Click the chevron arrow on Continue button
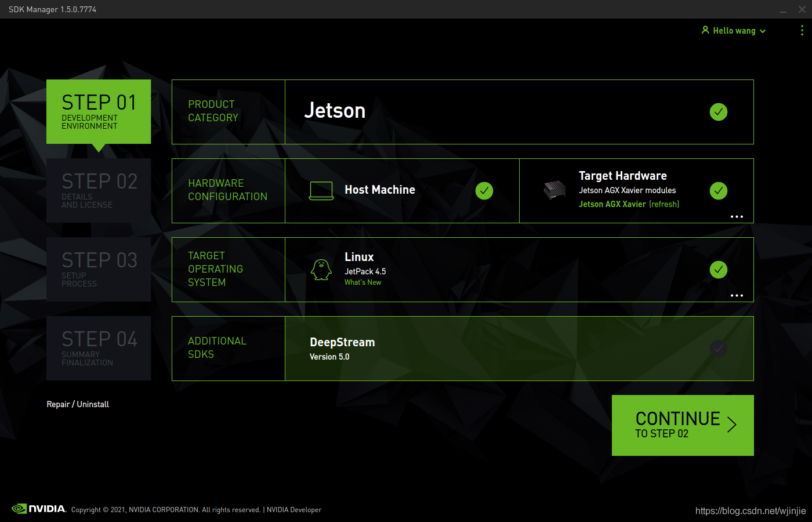This screenshot has width=812, height=522. tap(732, 425)
